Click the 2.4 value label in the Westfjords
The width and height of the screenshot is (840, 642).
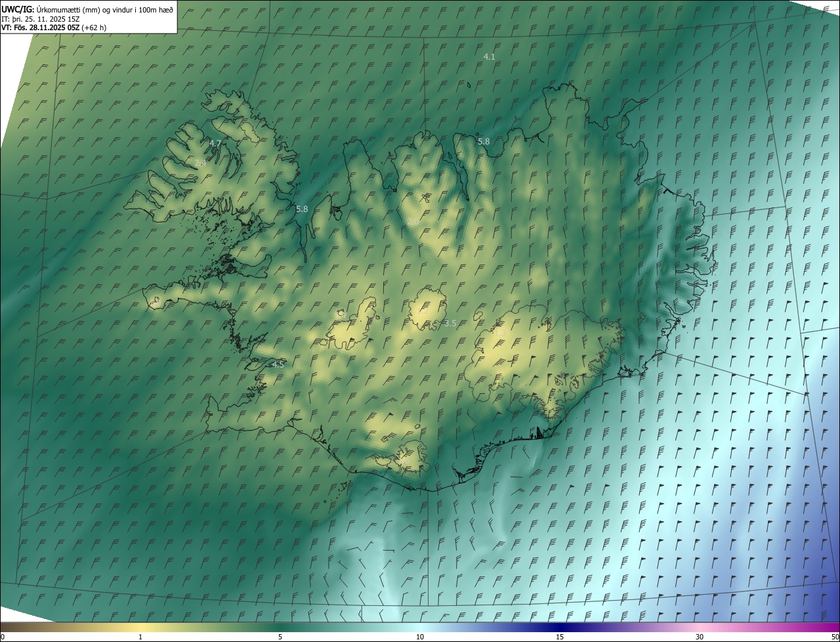[200, 163]
